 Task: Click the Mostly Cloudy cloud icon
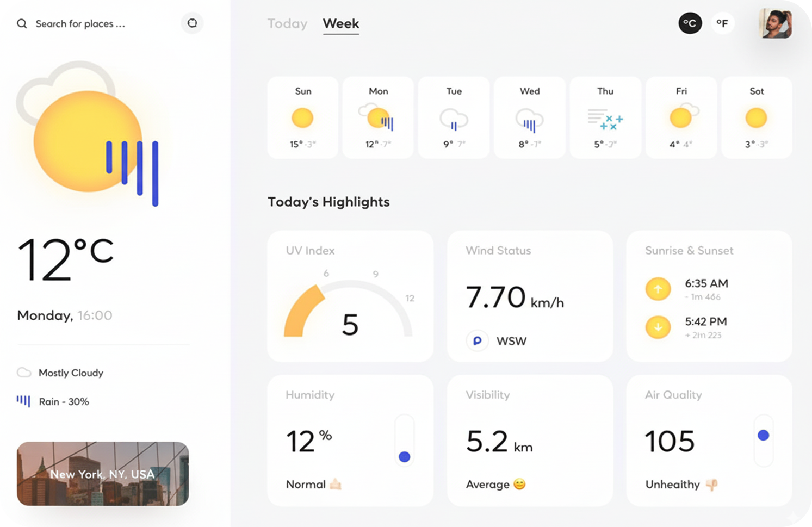tap(24, 373)
